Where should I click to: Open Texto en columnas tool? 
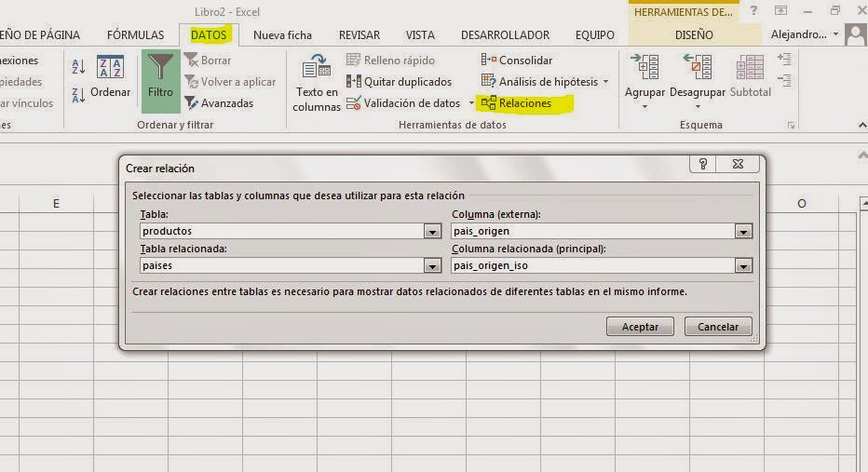(316, 83)
